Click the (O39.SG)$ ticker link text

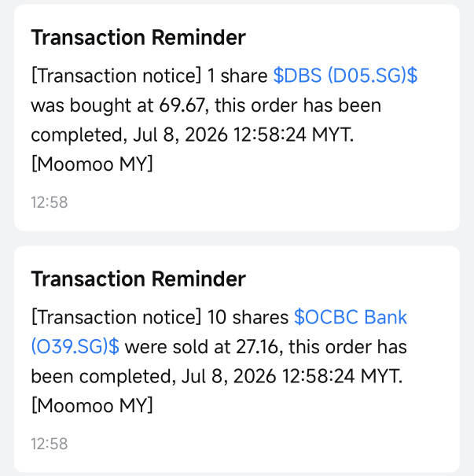75,347
